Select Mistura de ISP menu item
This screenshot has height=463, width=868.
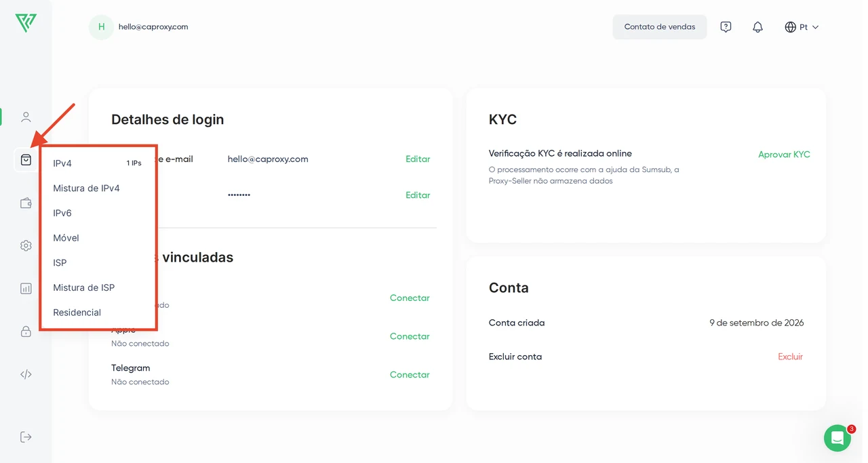click(83, 287)
